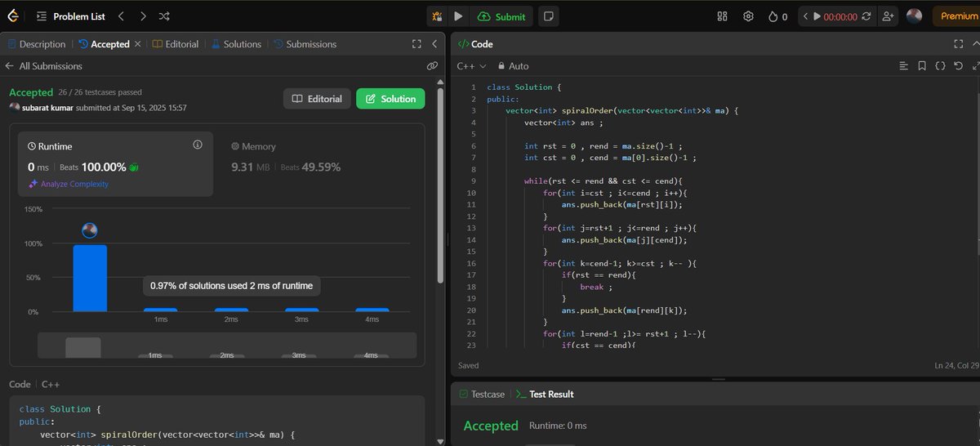Go to the next problem arrow

[x=143, y=16]
